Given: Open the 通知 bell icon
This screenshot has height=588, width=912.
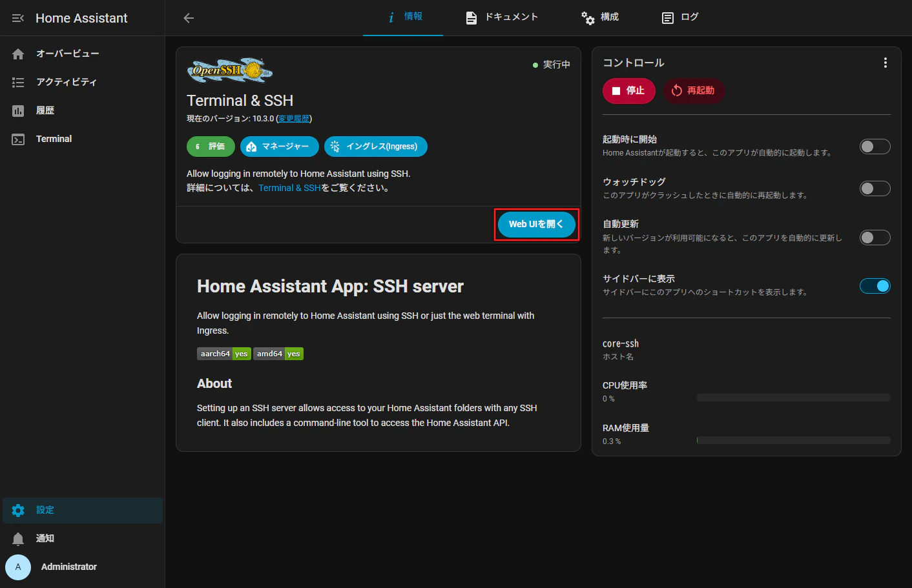Looking at the screenshot, I should [18, 538].
